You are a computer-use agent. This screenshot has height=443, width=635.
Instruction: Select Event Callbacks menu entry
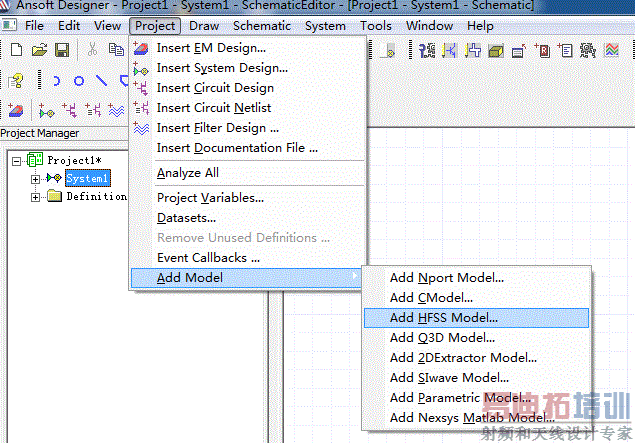tap(248, 258)
